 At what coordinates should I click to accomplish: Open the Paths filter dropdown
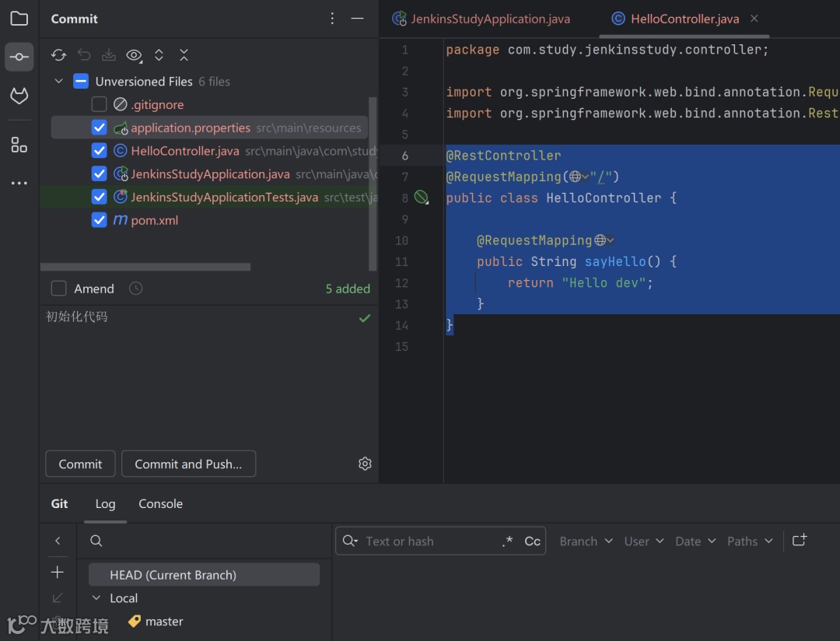750,541
